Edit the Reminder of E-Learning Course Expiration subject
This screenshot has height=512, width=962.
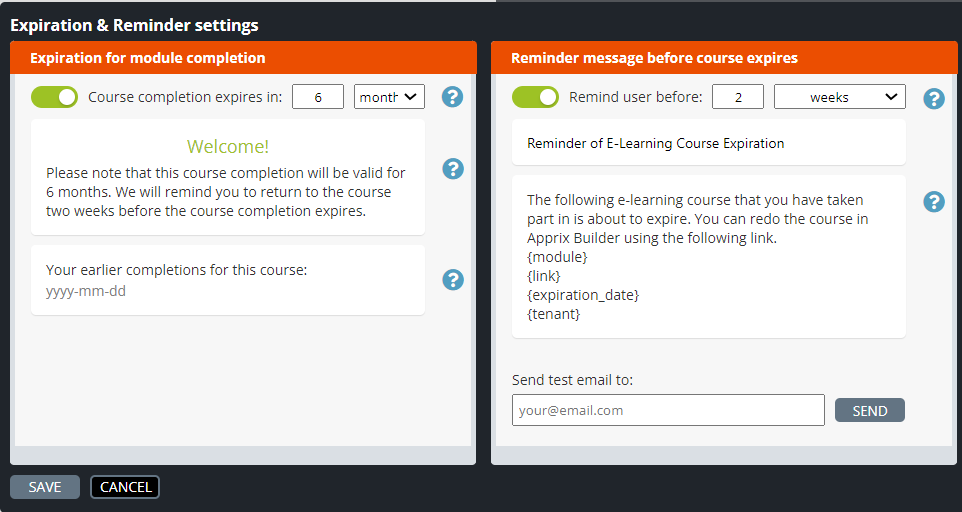tap(709, 143)
